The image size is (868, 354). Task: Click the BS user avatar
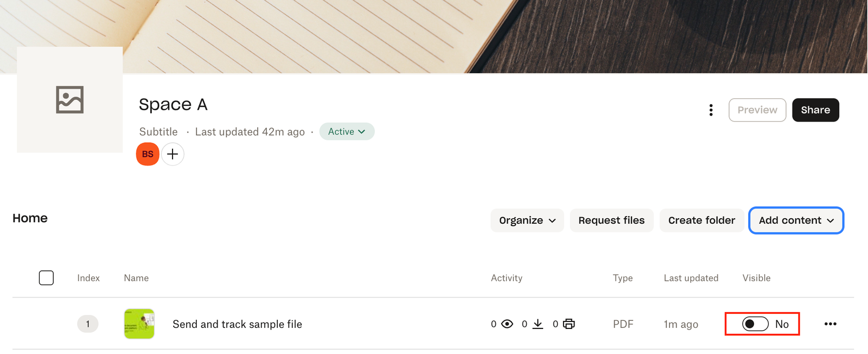pyautogui.click(x=148, y=154)
